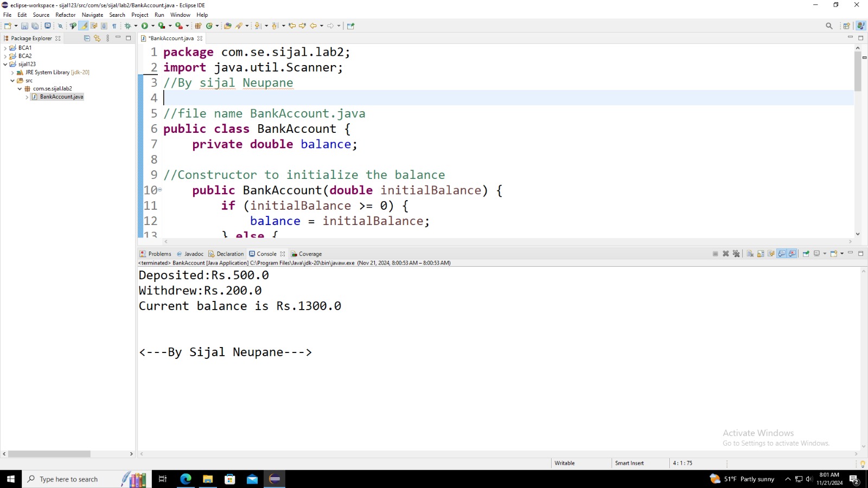The width and height of the screenshot is (868, 488).
Task: Select com.se.sijal.lab2 package in tree
Action: (x=52, y=88)
